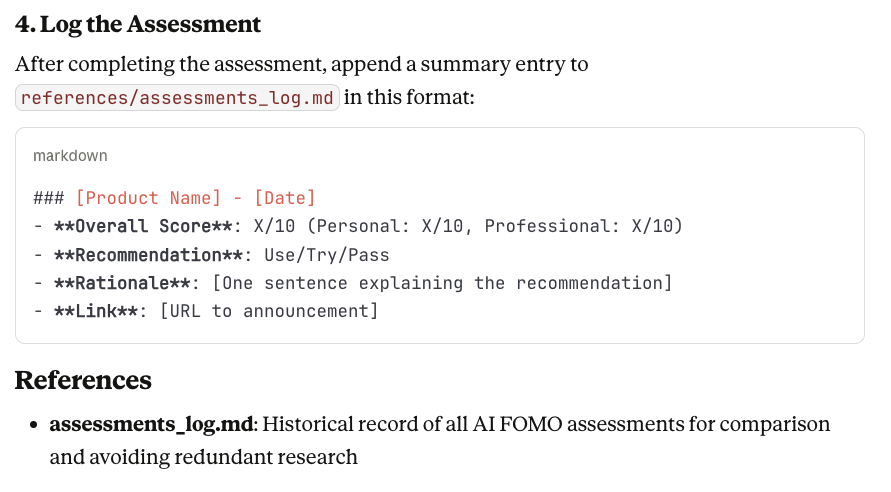The width and height of the screenshot is (891, 492).
Task: Click the "References" section heading
Action: pyautogui.click(x=83, y=380)
